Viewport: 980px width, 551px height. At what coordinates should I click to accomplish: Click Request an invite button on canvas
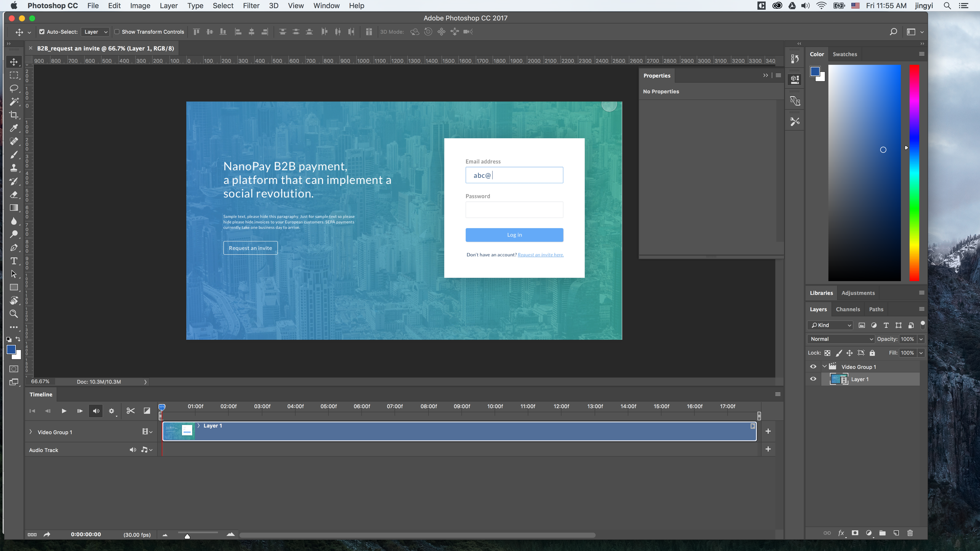click(250, 248)
